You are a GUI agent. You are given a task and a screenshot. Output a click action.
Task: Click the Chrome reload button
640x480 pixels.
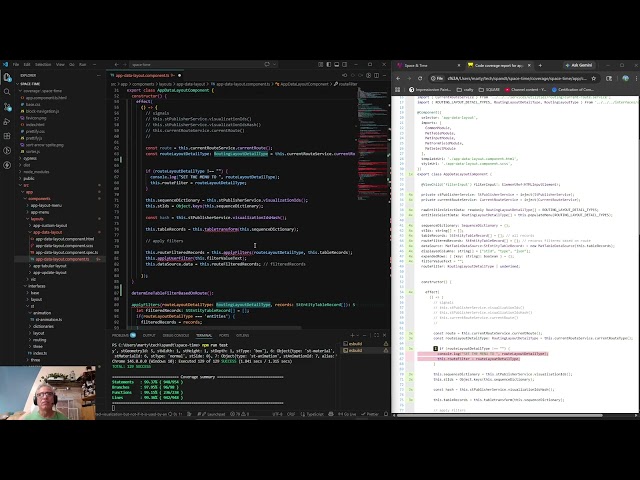pyautogui.click(x=420, y=78)
